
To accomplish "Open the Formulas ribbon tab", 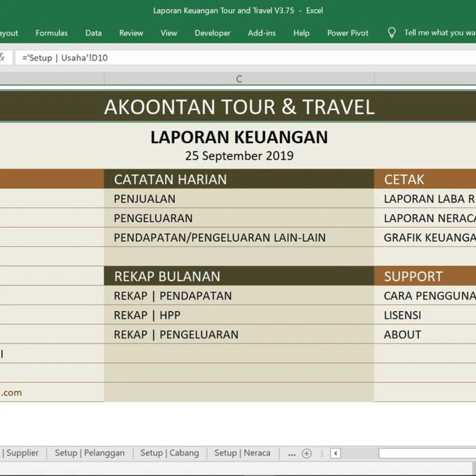I will (x=52, y=33).
